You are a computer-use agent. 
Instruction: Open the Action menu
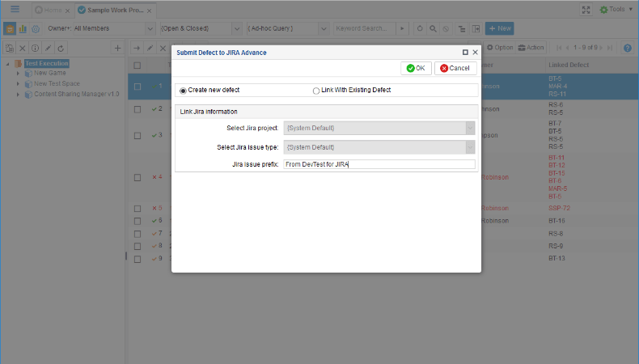[x=531, y=48]
